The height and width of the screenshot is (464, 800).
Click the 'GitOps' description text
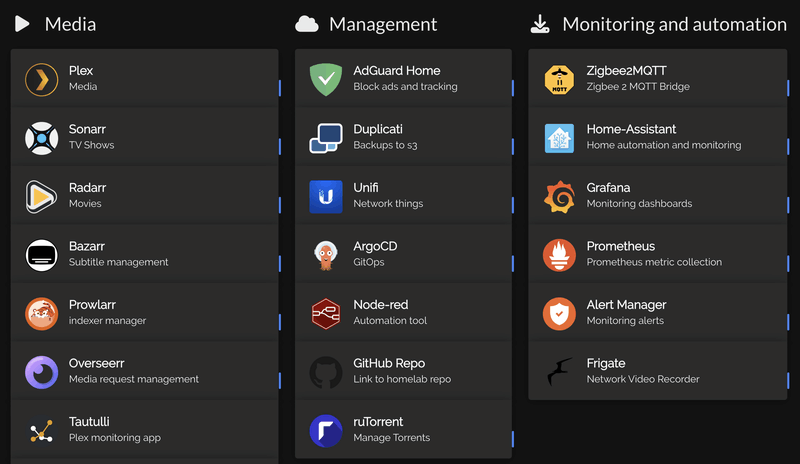(368, 262)
